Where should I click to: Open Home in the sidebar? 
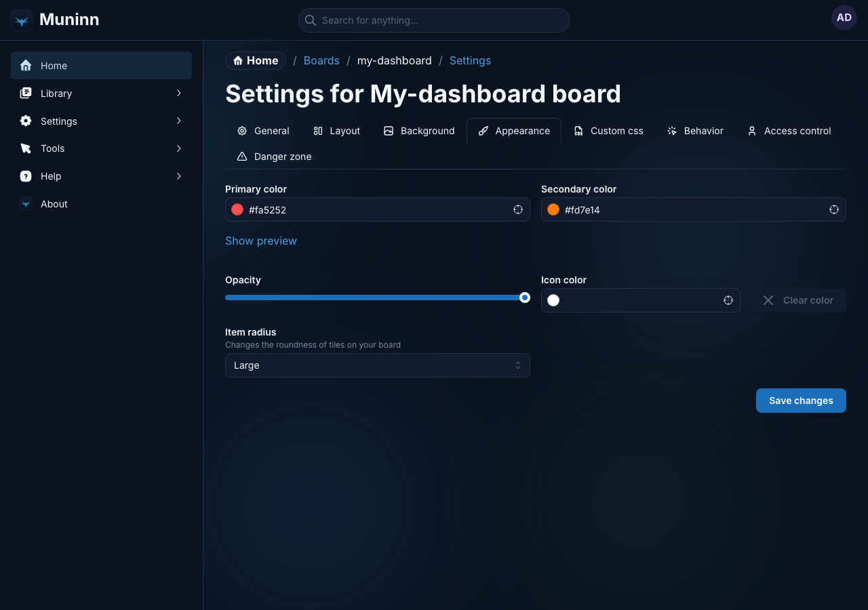(101, 66)
